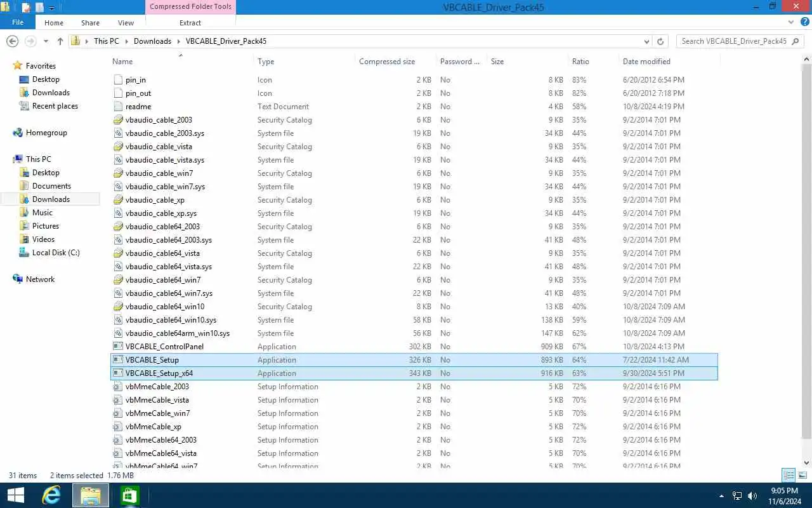Click the vbaudio_cable64_2003.sys row name
The image size is (812, 508).
(169, 240)
